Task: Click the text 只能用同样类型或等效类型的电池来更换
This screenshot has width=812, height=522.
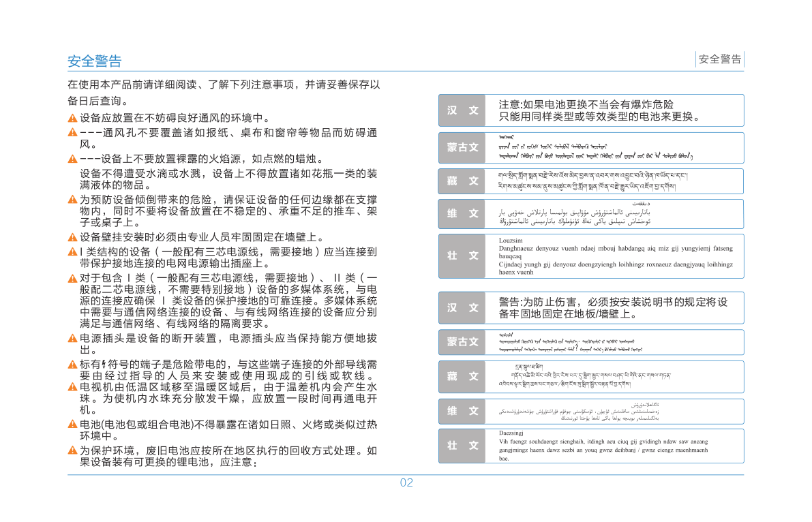Action: tap(599, 117)
